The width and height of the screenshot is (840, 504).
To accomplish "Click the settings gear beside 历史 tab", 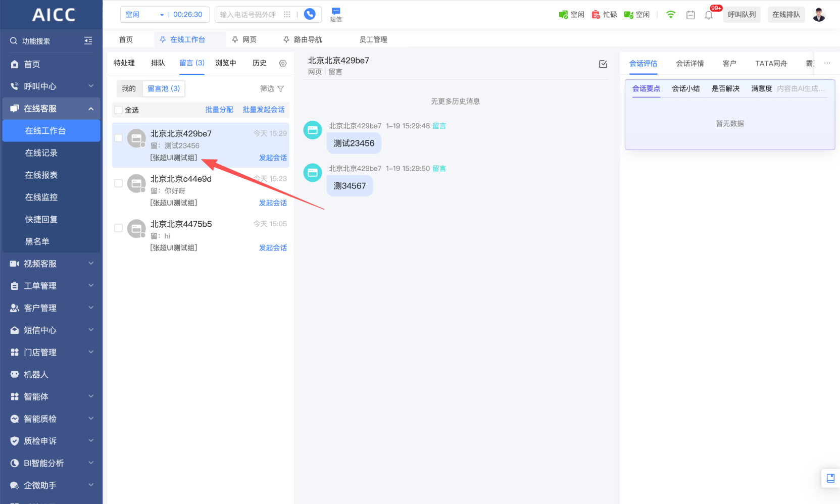I will (283, 63).
